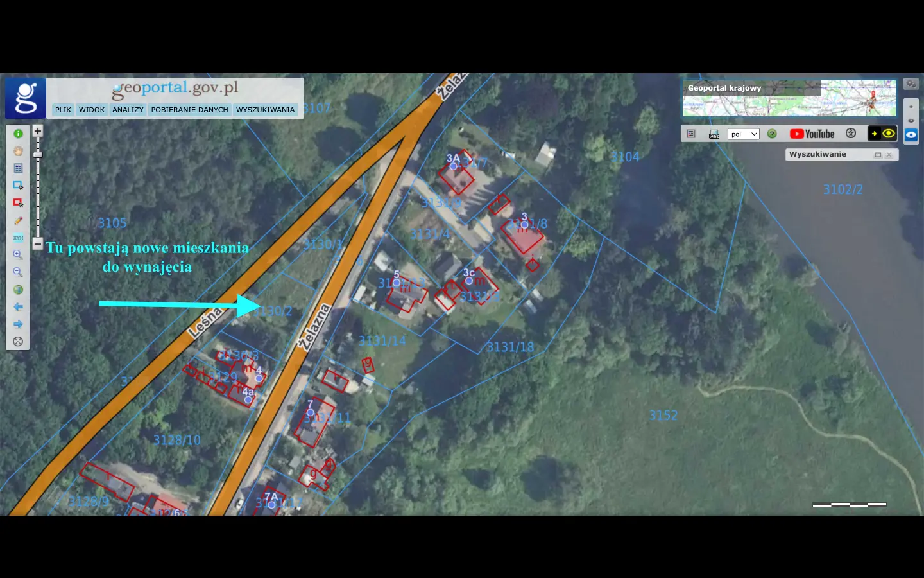Toggle the accessibility wheel icon
The image size is (924, 578).
point(851,134)
